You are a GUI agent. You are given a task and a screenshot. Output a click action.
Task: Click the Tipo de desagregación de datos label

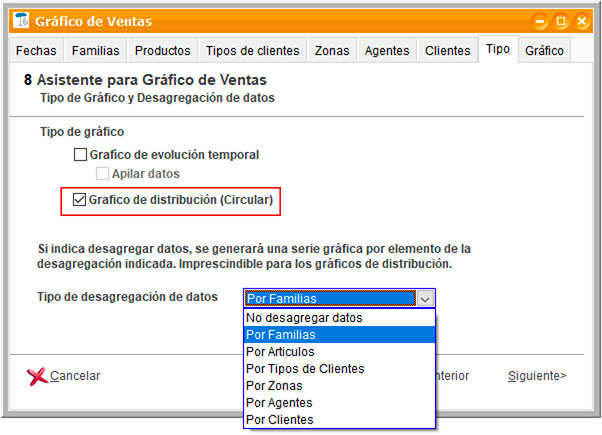click(x=127, y=296)
